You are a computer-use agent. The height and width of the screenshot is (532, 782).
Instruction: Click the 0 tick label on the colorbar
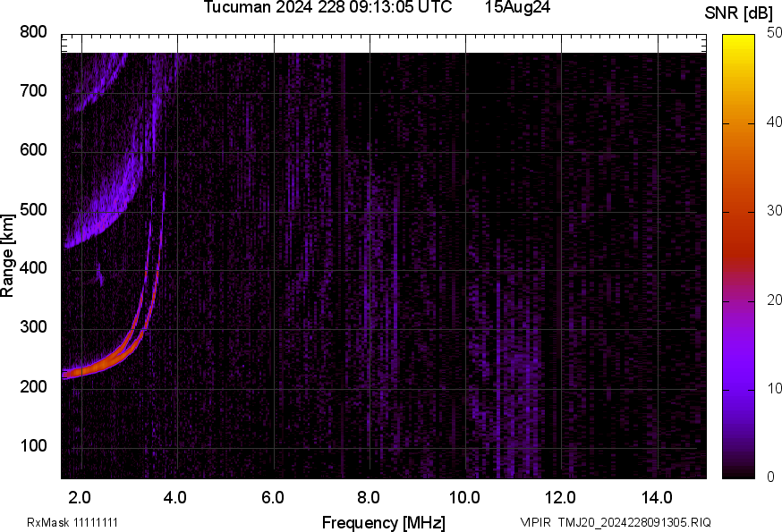click(x=770, y=477)
